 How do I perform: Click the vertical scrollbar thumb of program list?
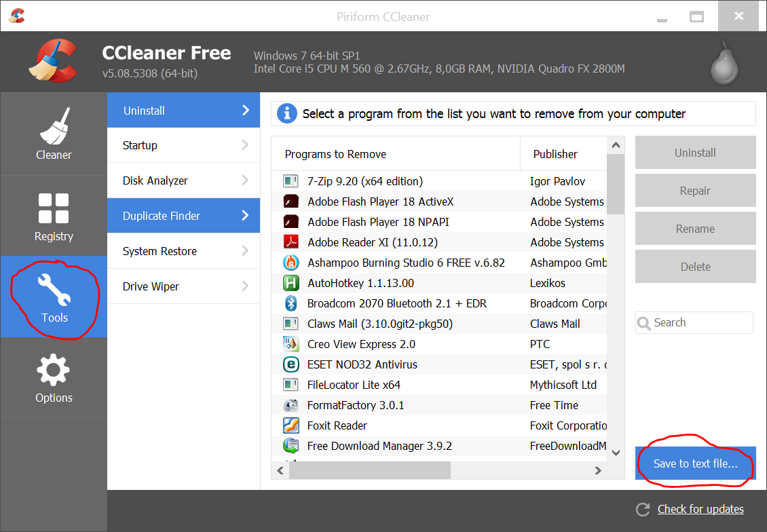[x=616, y=185]
